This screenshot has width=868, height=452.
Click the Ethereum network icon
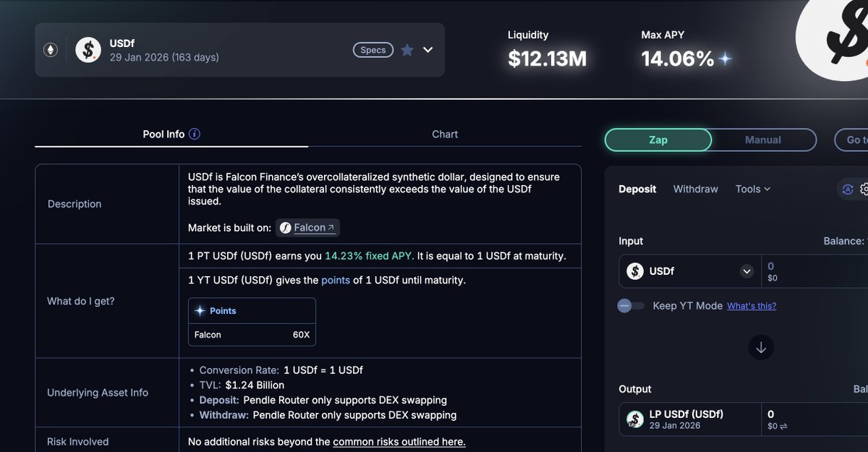(x=50, y=50)
